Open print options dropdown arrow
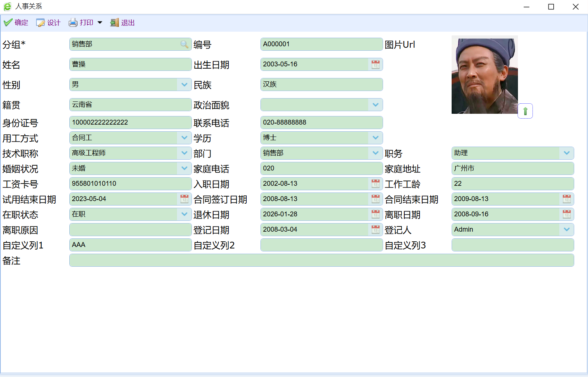588x379 pixels. (x=100, y=23)
